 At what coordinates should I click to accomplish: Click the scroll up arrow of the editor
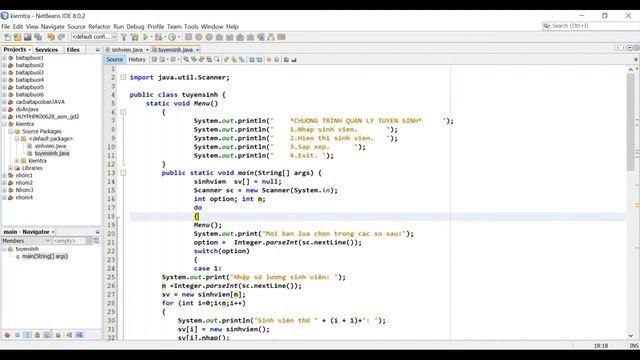631,69
